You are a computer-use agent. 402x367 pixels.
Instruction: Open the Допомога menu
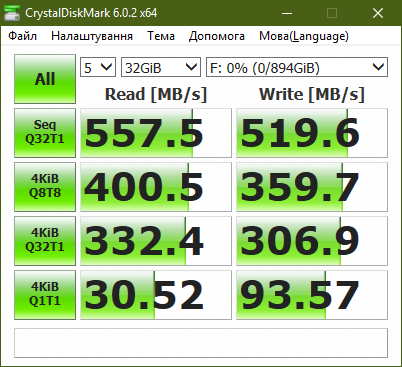coord(217,36)
